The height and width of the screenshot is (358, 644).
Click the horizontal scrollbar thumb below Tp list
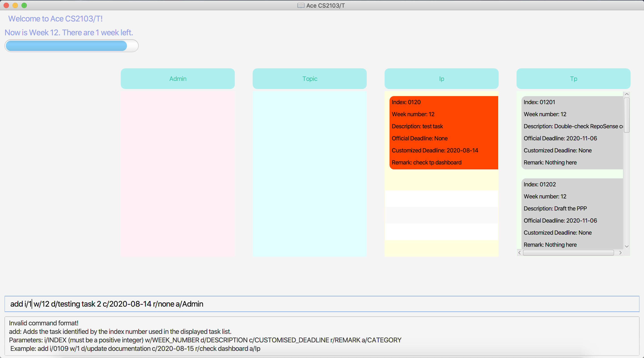pyautogui.click(x=568, y=253)
